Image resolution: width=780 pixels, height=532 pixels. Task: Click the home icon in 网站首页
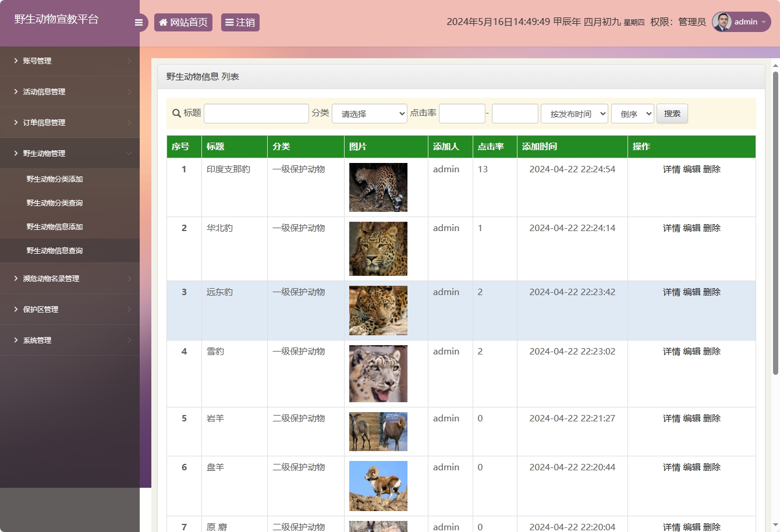click(163, 23)
